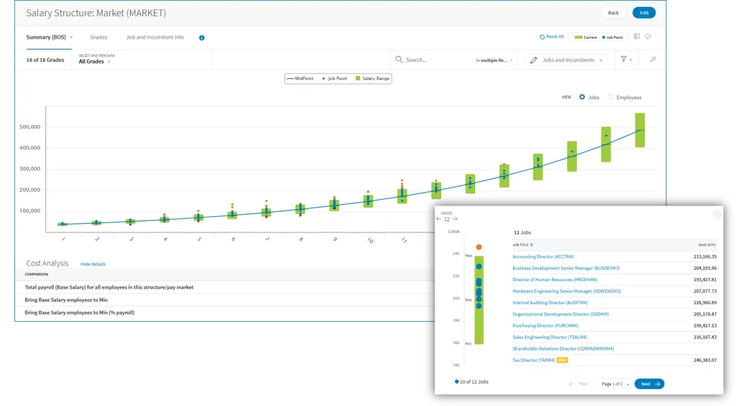Open Organizational Development Director link

pos(561,314)
